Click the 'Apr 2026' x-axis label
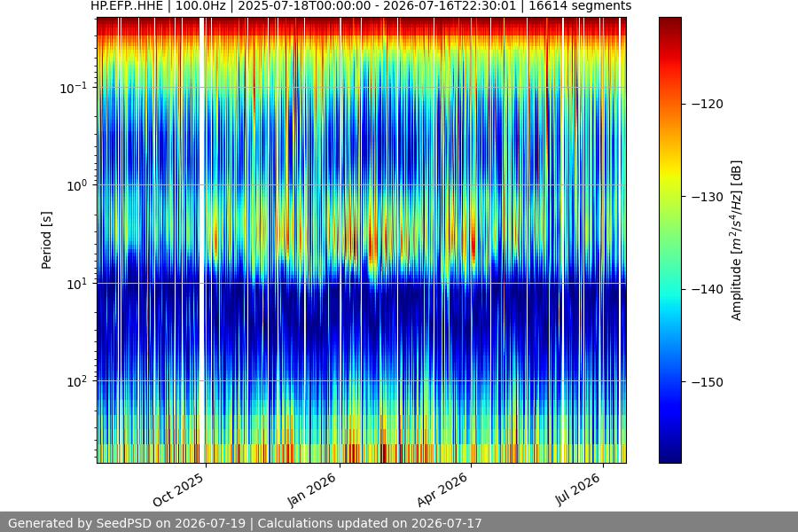 tap(442, 489)
